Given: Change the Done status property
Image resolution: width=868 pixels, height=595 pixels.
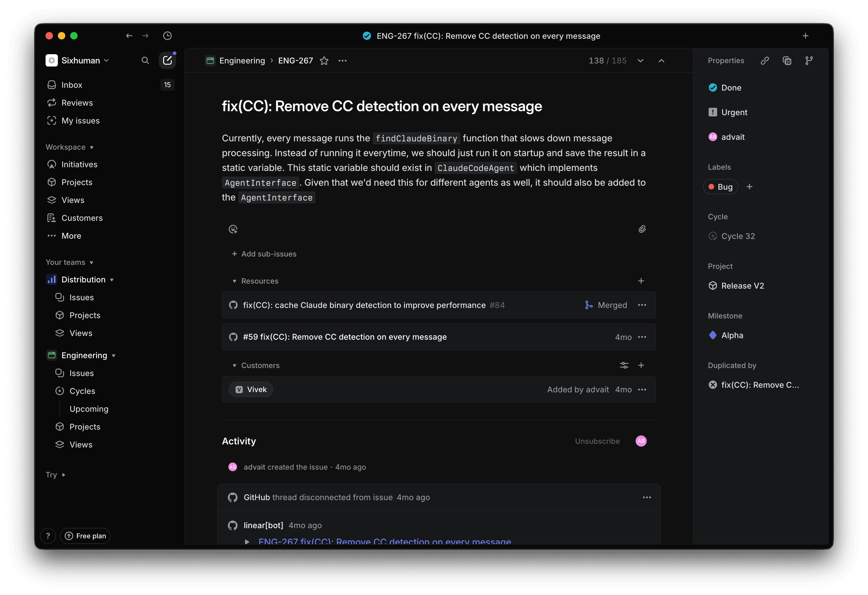Looking at the screenshot, I should 725,88.
